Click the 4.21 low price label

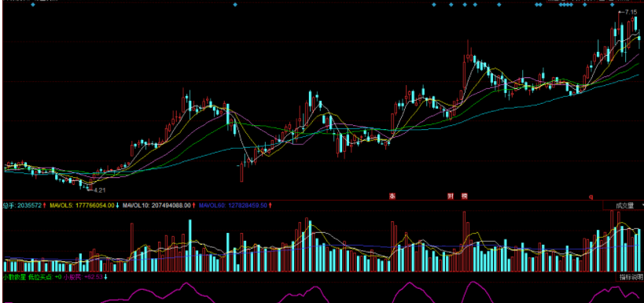coord(100,190)
